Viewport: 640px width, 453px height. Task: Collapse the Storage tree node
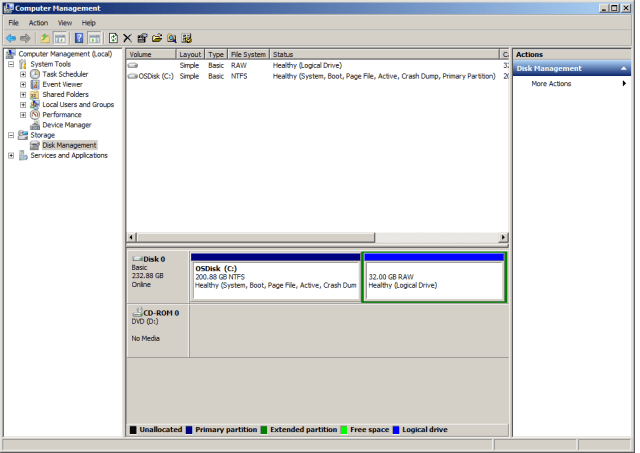click(x=11, y=135)
